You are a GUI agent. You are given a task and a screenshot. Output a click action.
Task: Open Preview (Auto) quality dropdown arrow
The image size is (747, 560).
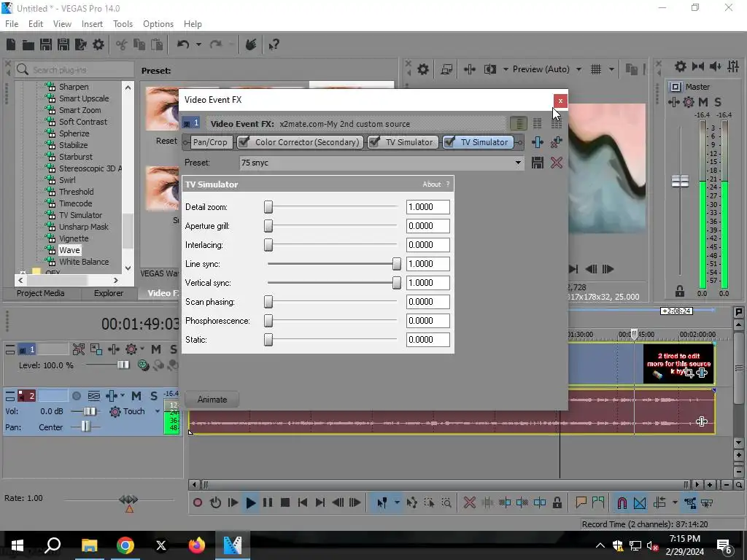(578, 69)
